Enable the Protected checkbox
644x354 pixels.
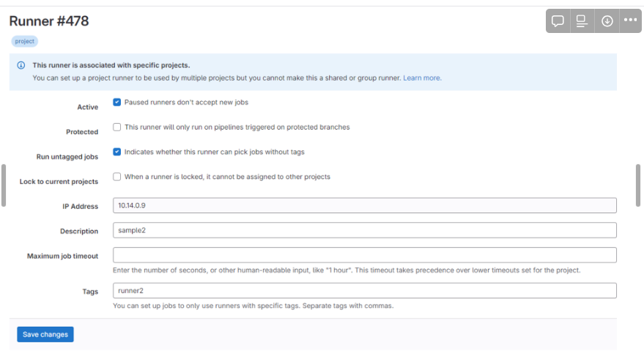[x=117, y=128]
